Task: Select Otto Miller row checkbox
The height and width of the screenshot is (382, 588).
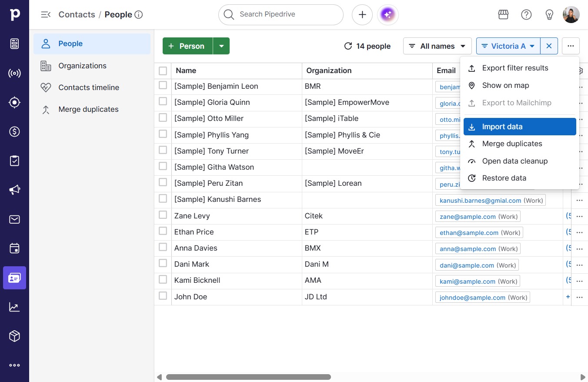Action: click(163, 117)
